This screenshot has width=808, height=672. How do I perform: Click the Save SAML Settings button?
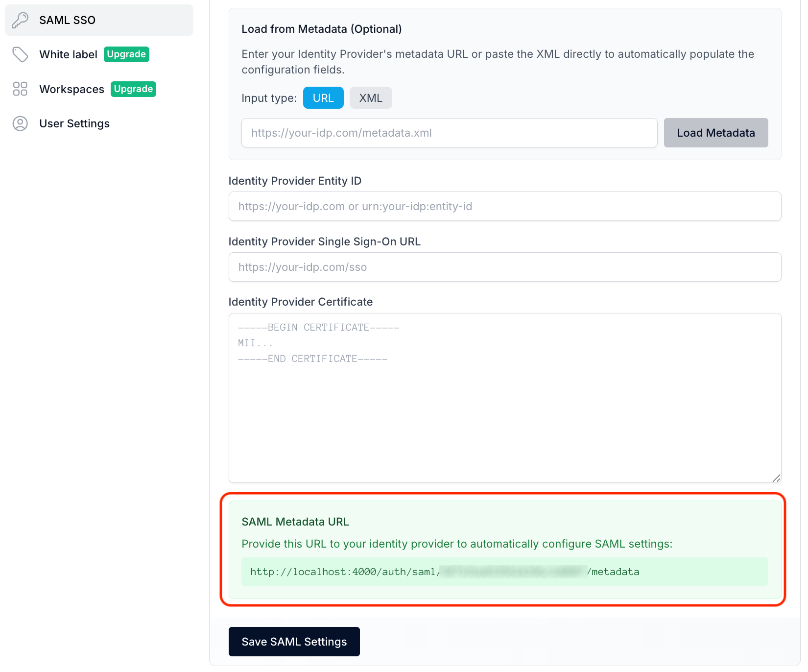[x=294, y=642]
